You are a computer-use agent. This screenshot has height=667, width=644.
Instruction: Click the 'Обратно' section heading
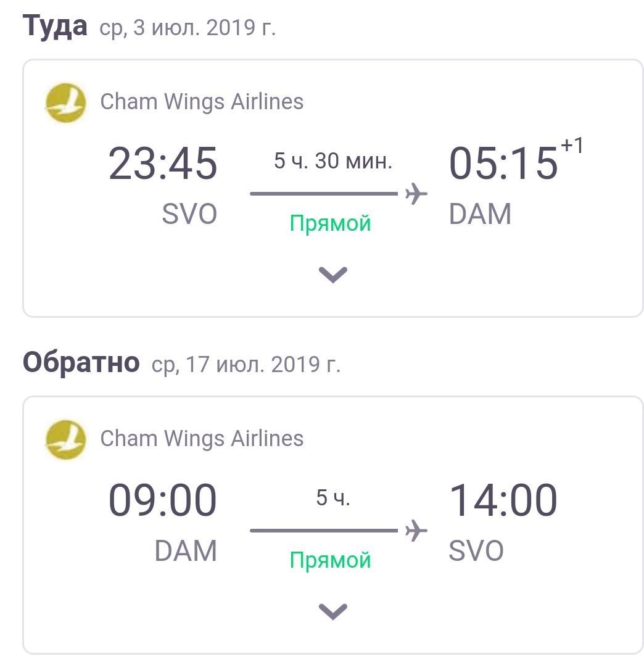[x=81, y=363]
